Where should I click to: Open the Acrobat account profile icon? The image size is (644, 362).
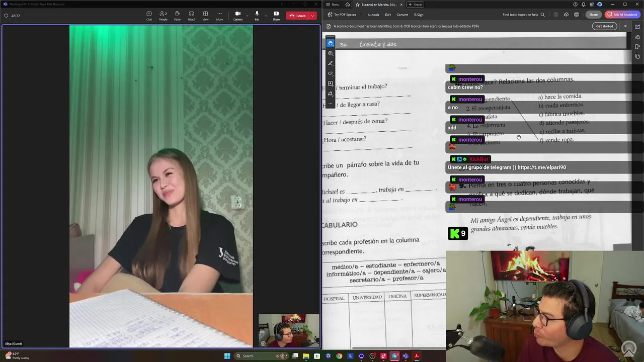(599, 5)
